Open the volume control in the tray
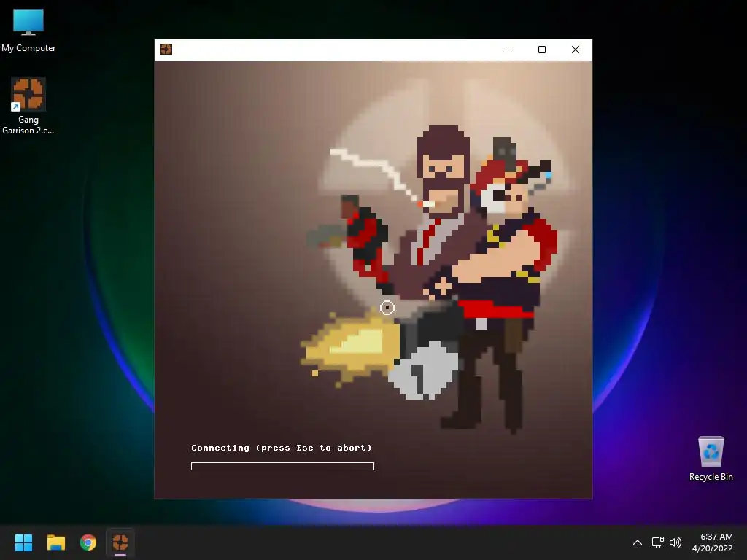747x560 pixels. [675, 542]
